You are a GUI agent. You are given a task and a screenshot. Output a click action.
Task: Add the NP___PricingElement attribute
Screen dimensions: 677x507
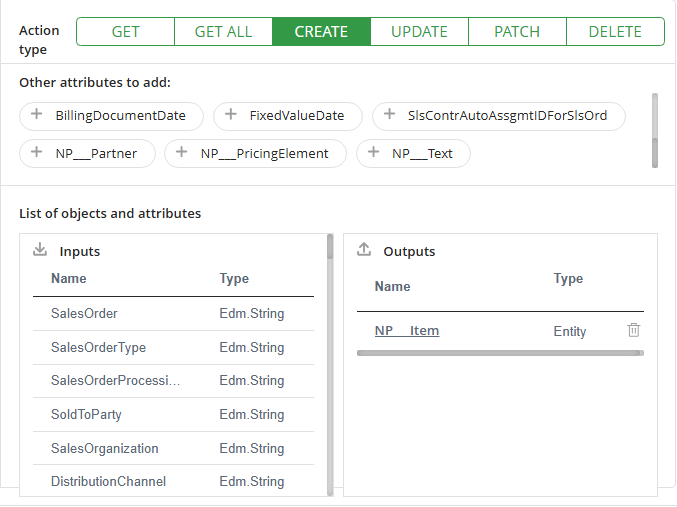point(256,153)
